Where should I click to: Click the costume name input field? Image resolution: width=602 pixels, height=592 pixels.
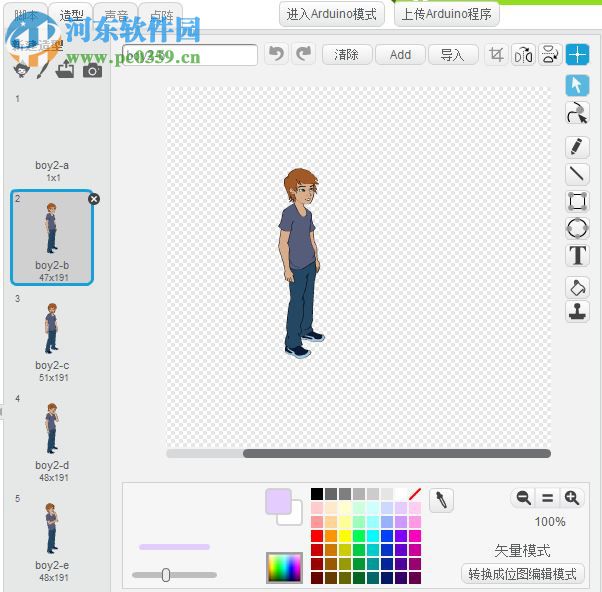(x=190, y=55)
